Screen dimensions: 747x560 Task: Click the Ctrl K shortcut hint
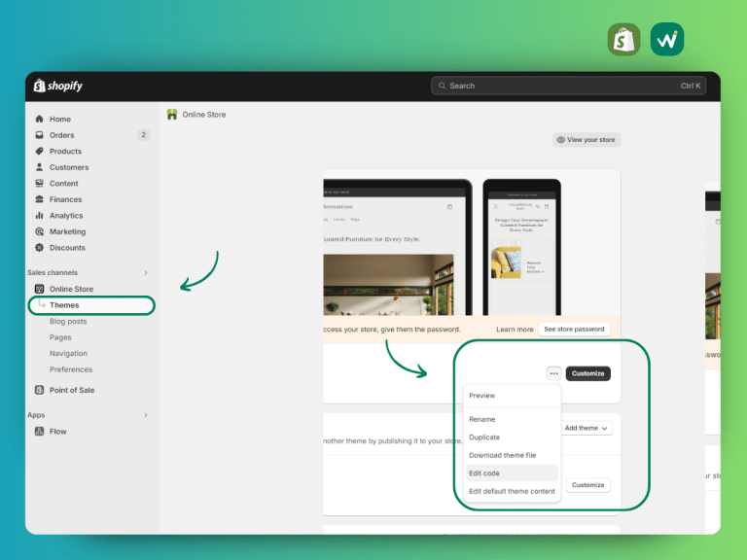tap(691, 86)
